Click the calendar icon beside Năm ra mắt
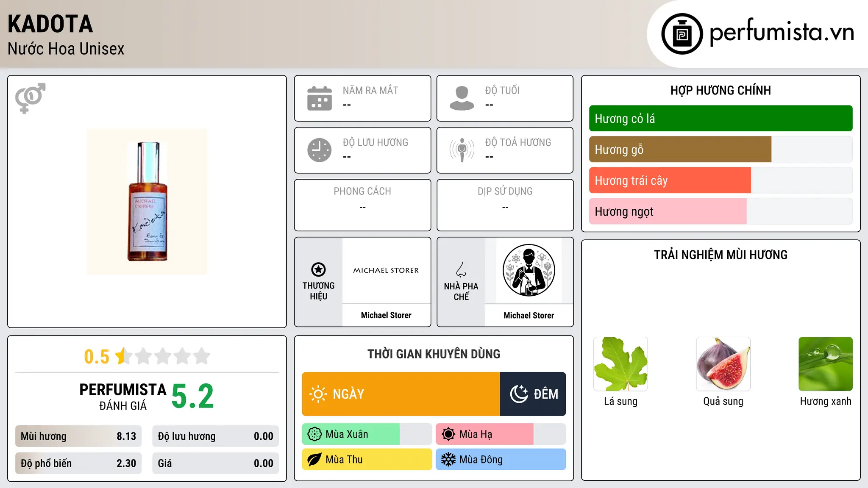The height and width of the screenshot is (488, 868). [320, 98]
